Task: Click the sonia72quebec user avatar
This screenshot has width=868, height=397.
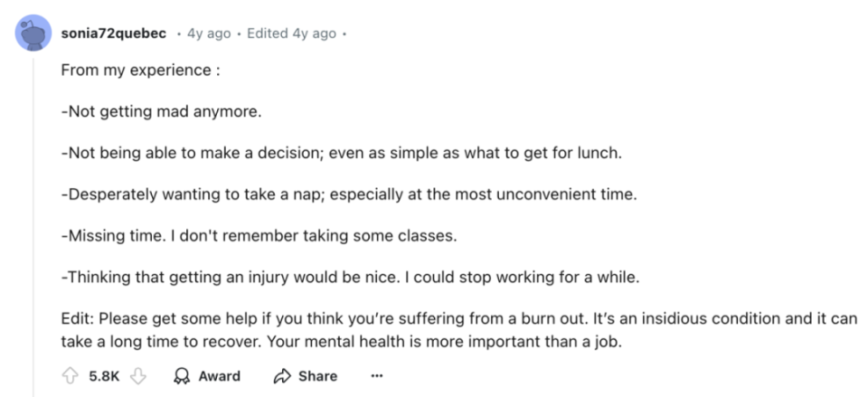Action: [x=33, y=33]
